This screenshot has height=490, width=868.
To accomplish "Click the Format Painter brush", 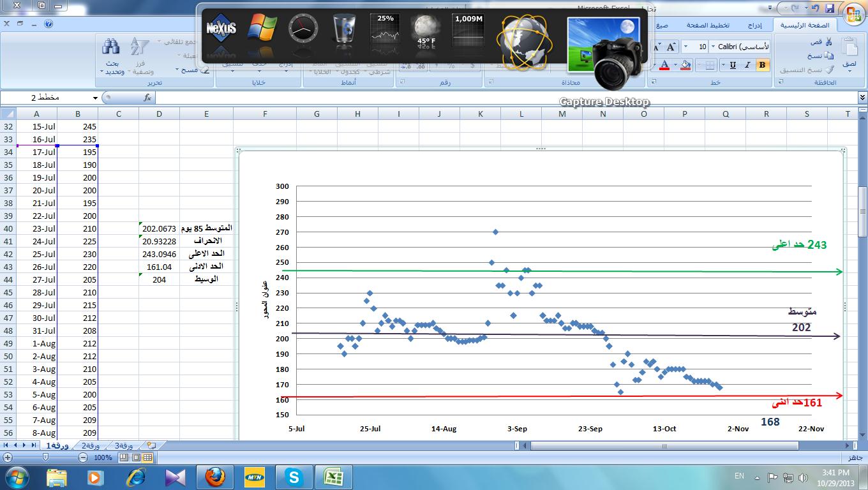I will [828, 70].
